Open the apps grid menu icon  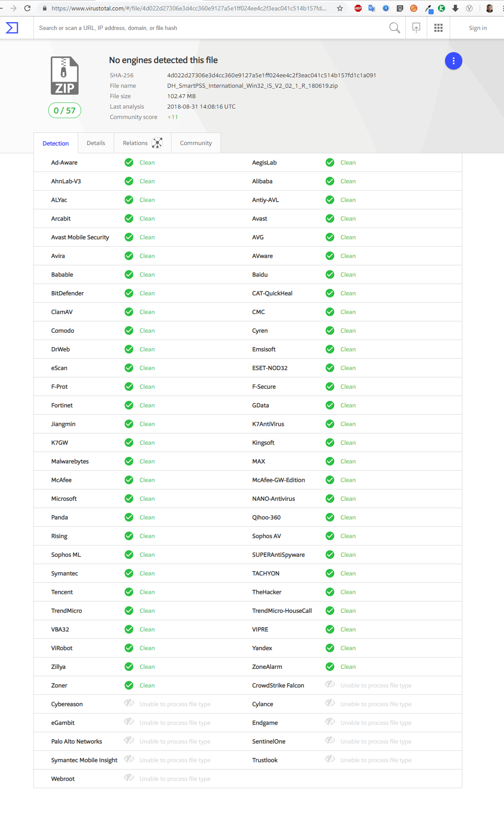[x=438, y=28]
